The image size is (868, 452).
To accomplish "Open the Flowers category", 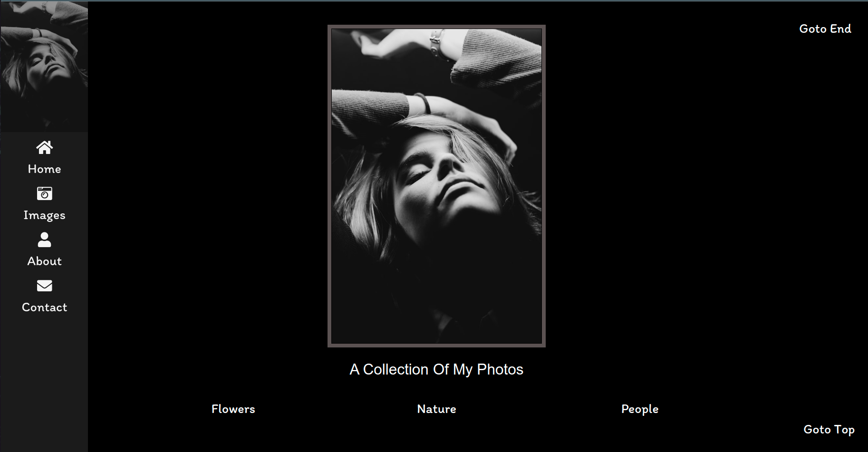I will coord(233,409).
